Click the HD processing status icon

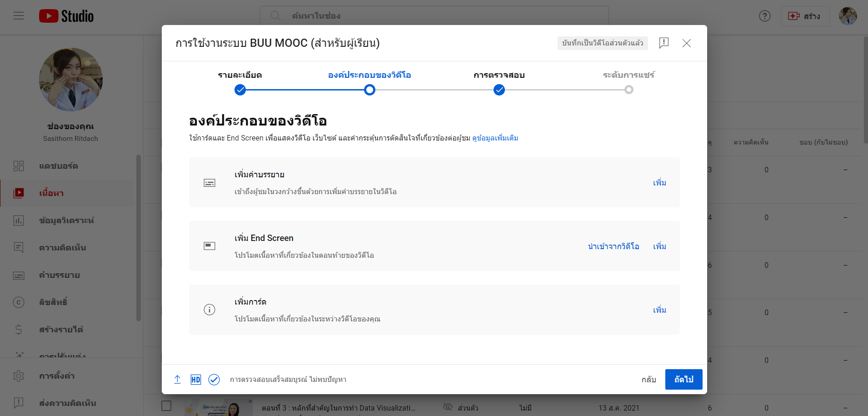195,380
